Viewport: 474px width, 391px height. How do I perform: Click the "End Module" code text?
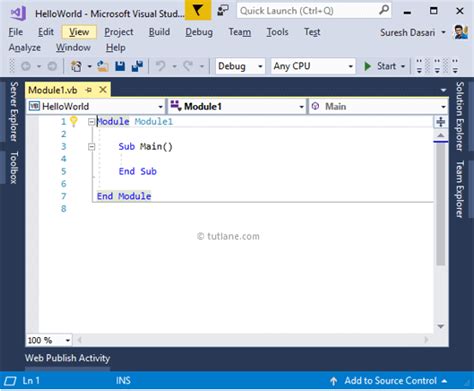click(124, 196)
